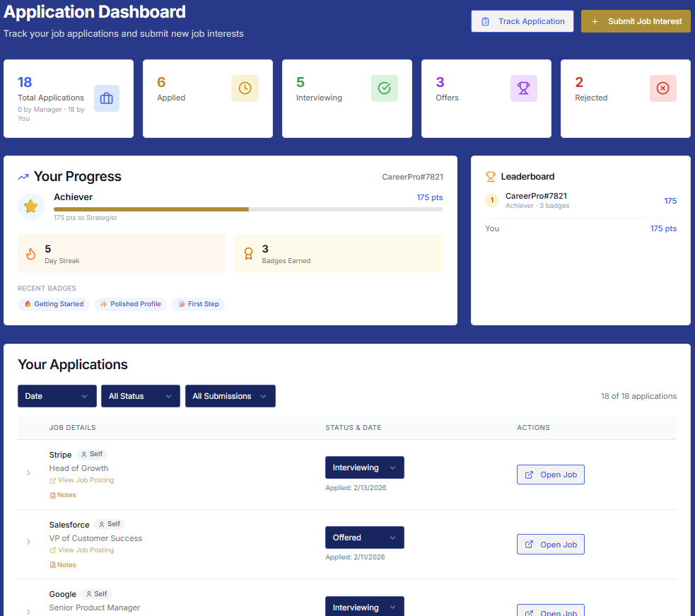695x616 pixels.
Task: Select the Getting Started badge
Action: point(54,304)
